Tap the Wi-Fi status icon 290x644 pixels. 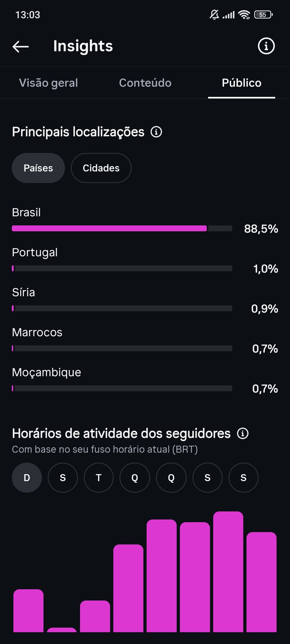[244, 15]
